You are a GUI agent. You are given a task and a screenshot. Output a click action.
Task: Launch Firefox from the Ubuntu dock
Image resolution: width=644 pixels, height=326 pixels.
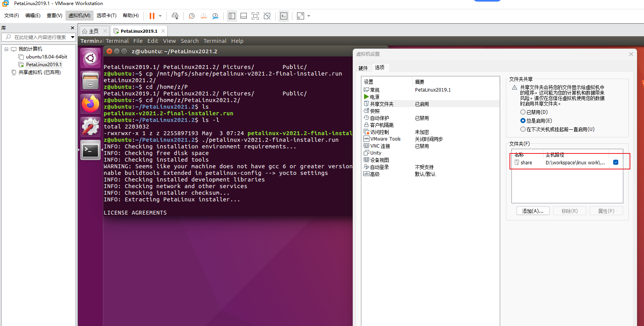[90, 104]
